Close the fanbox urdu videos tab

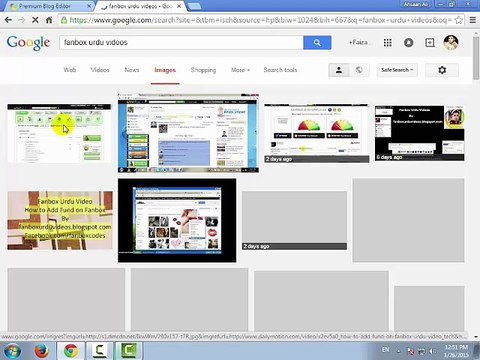point(179,6)
